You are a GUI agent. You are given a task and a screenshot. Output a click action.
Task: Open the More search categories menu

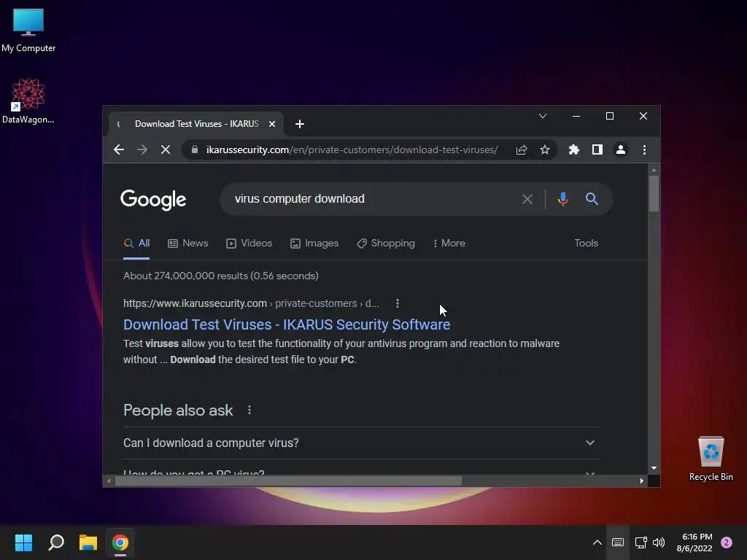point(449,244)
